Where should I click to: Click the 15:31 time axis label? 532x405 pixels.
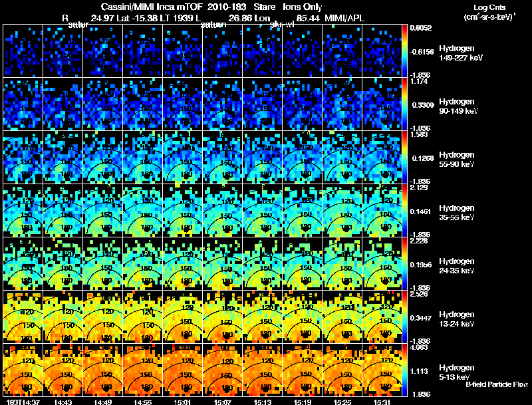382,402
